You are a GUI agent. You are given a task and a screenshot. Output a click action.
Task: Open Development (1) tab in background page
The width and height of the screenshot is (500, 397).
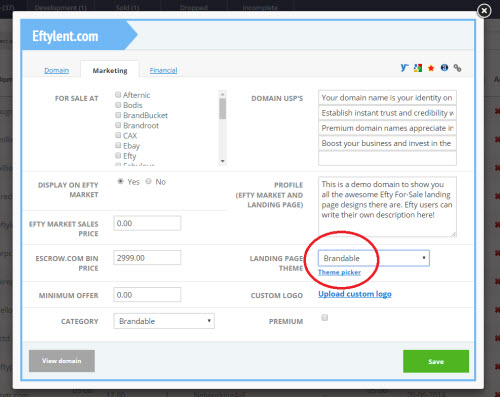point(61,7)
